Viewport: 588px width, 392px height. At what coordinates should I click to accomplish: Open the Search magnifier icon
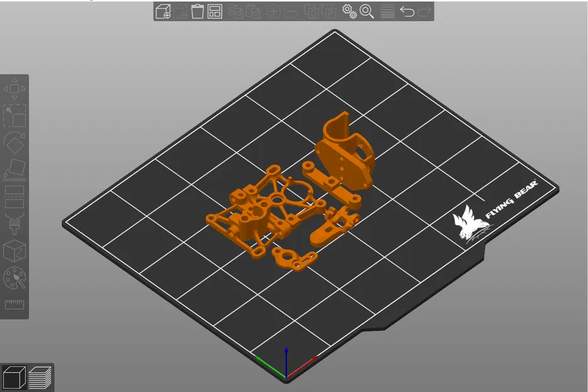tap(366, 11)
